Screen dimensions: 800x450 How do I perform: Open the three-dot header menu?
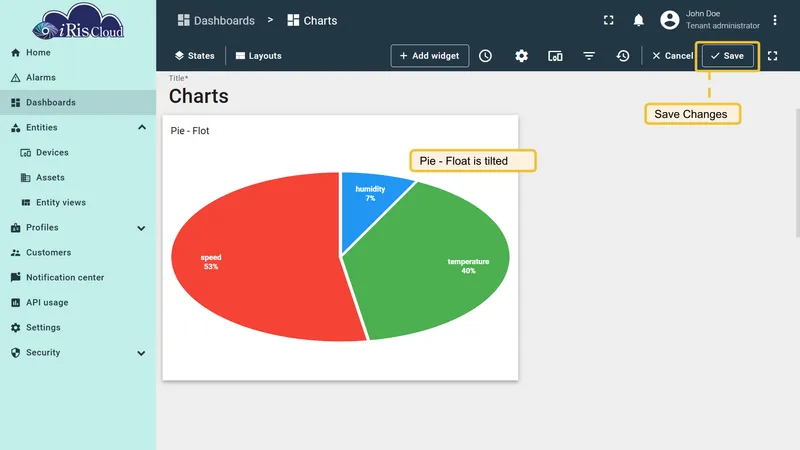(x=774, y=20)
